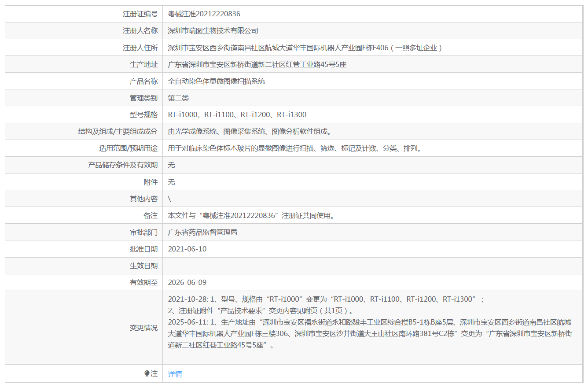Select the 第二类 category value
Viewport: 588px width, 384px height.
178,98
